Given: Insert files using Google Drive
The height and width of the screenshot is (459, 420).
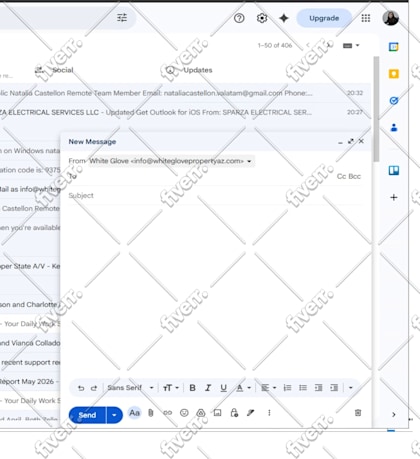Looking at the screenshot, I should [x=201, y=413].
